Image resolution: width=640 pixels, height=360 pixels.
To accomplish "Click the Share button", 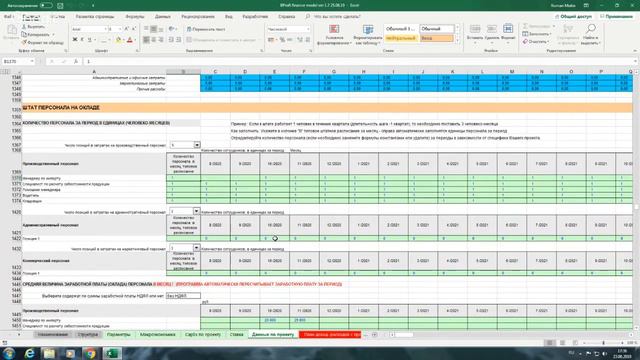I will [x=573, y=16].
